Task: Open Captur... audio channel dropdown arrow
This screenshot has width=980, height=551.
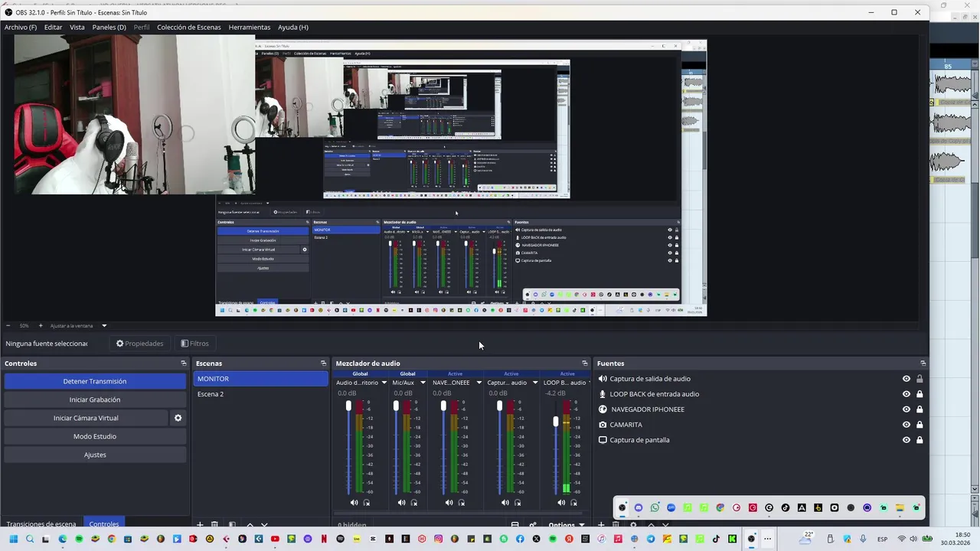Action: coord(534,383)
